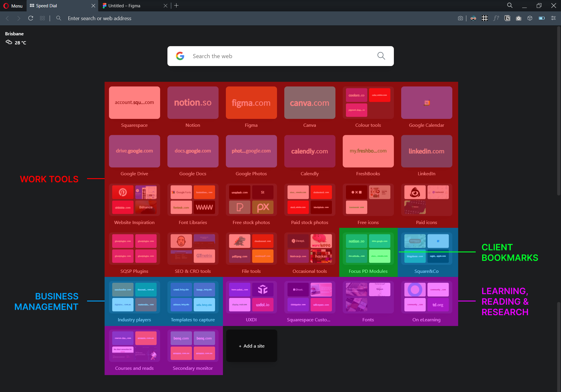This screenshot has height=392, width=561.
Task: Open the Google Photos tile
Action: (x=251, y=151)
